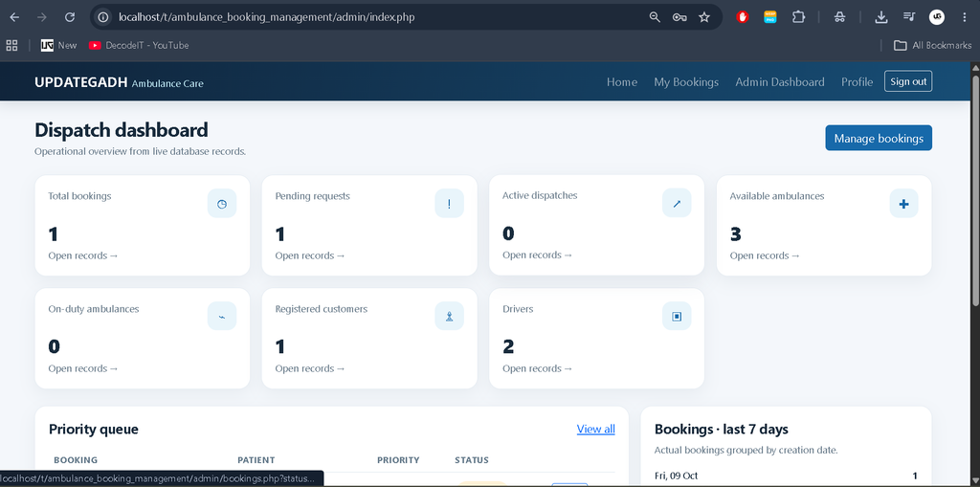
Task: Open records under Total bookings
Action: [x=83, y=255]
